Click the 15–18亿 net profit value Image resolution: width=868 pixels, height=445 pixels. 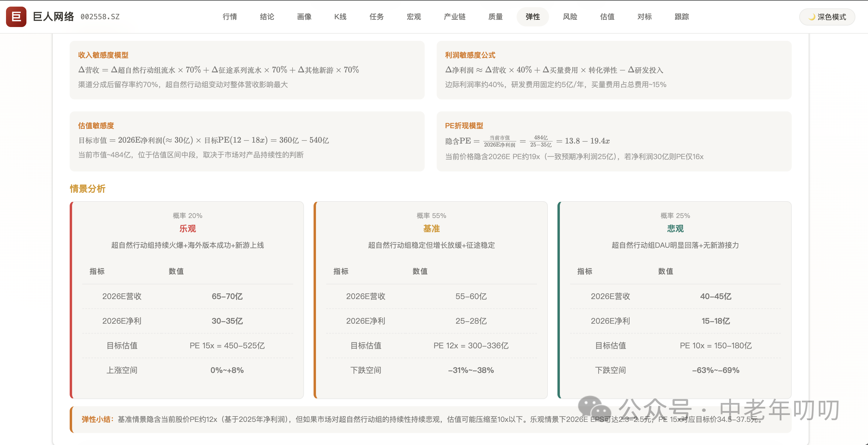pos(716,321)
